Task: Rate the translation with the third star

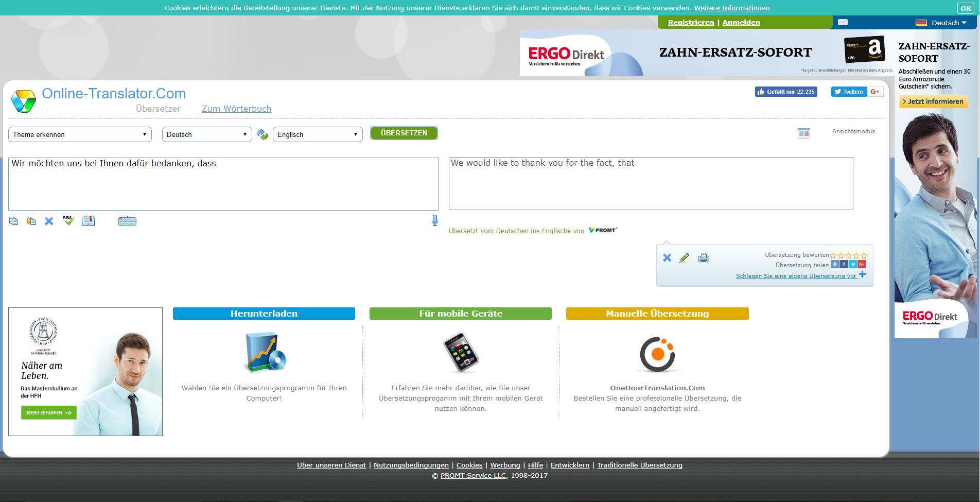Action: (849, 255)
